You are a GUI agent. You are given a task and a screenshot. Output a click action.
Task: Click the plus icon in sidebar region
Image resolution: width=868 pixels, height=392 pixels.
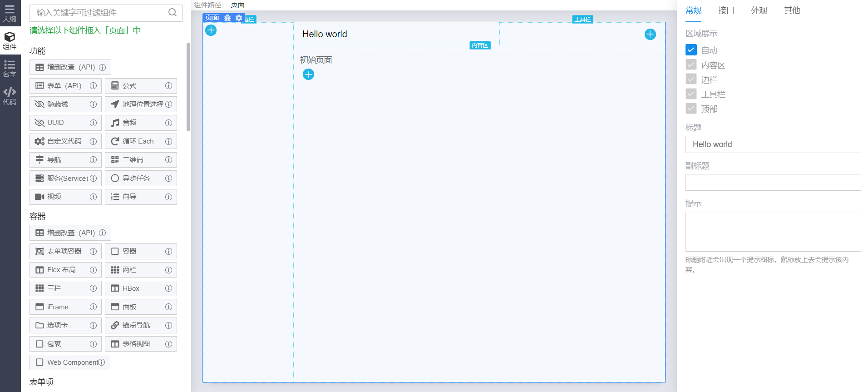[211, 30]
